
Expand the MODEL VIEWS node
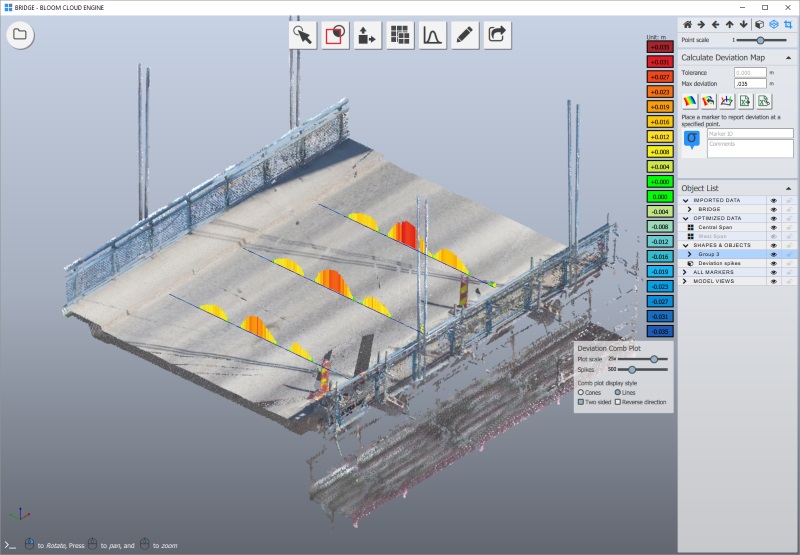tap(685, 281)
